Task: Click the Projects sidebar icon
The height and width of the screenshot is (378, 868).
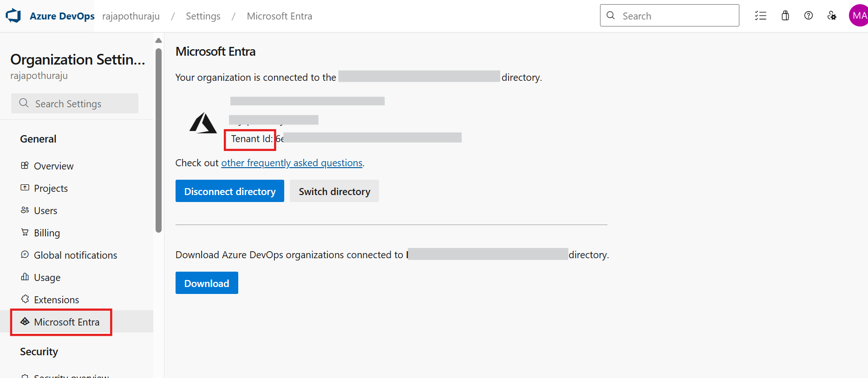Action: (x=25, y=188)
